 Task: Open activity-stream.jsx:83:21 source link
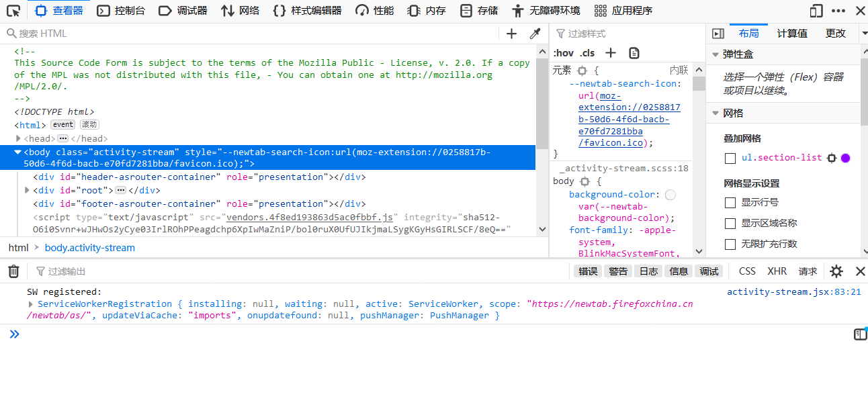point(793,292)
